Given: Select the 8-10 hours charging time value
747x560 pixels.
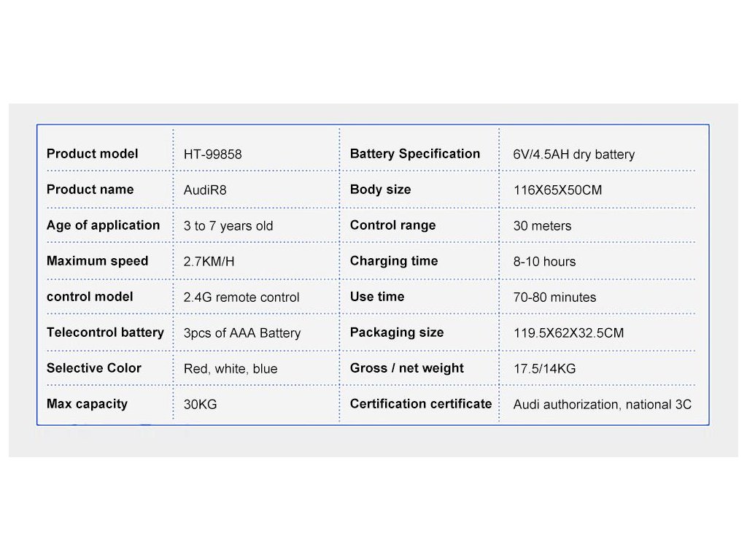Looking at the screenshot, I should pyautogui.click(x=544, y=262).
